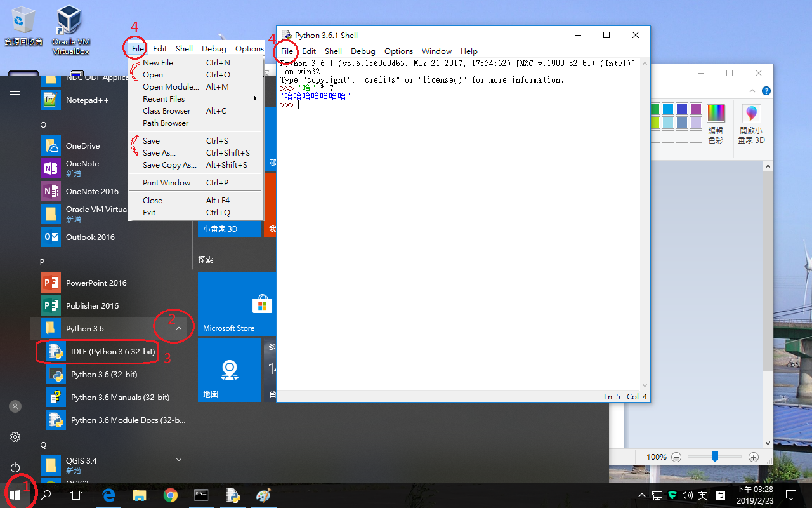Open the Action Center notifications button
The width and height of the screenshot is (812, 508).
pyautogui.click(x=791, y=495)
